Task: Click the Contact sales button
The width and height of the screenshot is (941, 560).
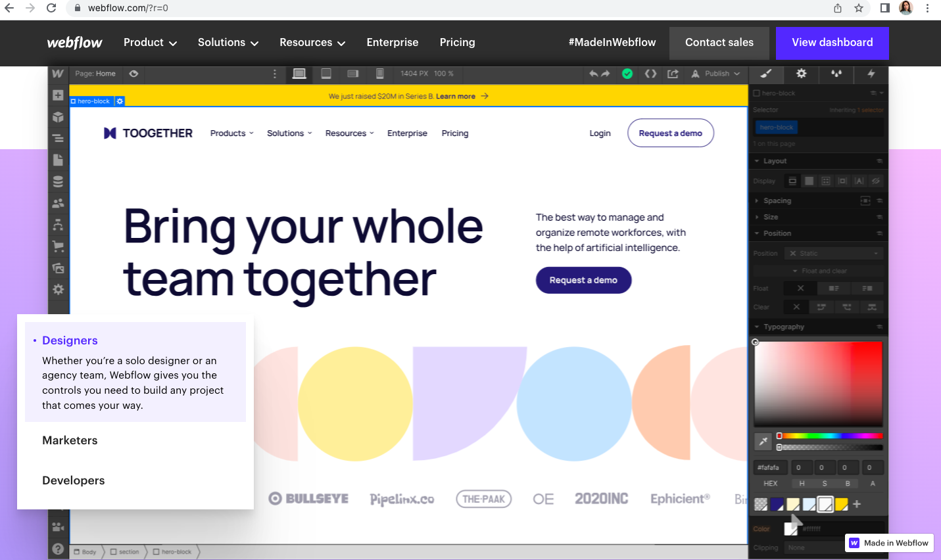Action: point(719,43)
